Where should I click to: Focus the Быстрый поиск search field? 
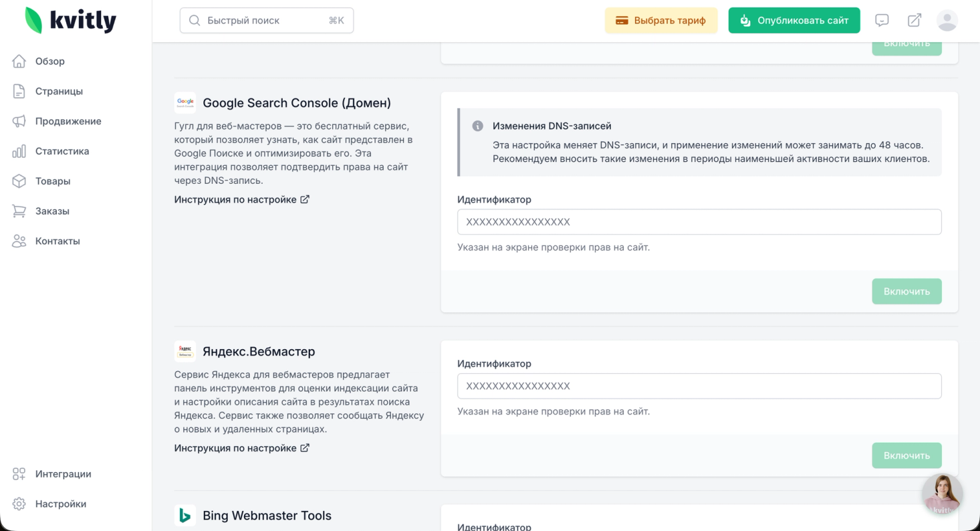[x=267, y=21]
